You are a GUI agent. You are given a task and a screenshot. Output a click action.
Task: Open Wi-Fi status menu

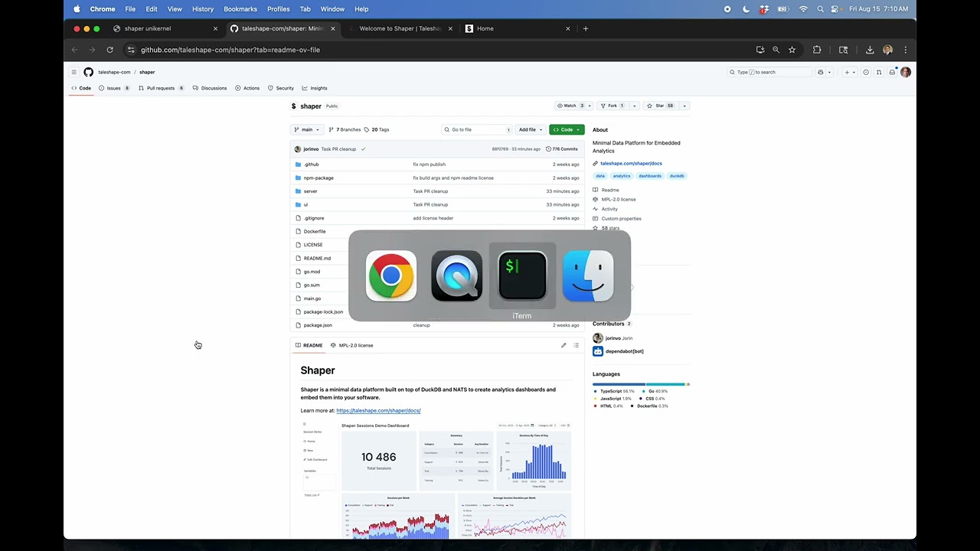pos(803,9)
